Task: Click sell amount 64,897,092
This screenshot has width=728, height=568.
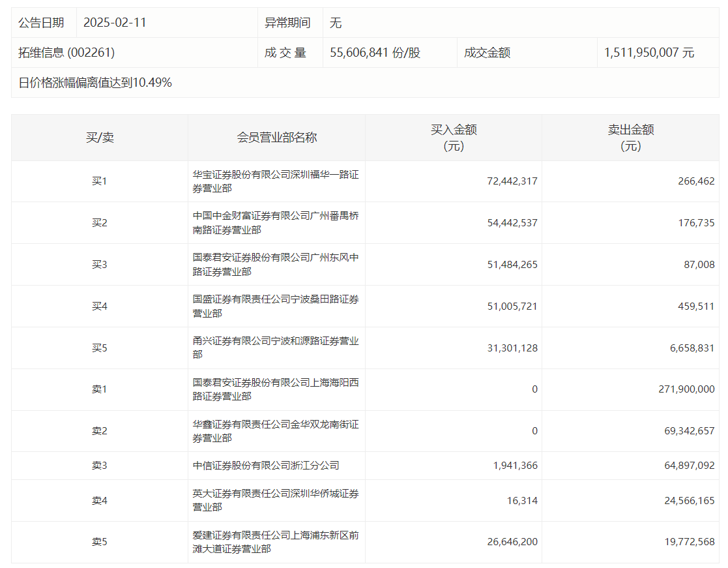Action: click(x=690, y=466)
